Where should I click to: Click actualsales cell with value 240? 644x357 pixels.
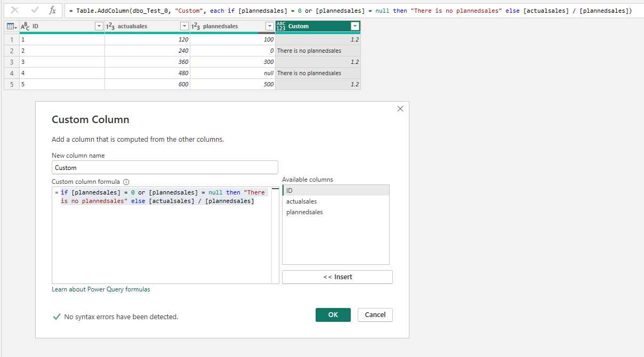point(147,51)
